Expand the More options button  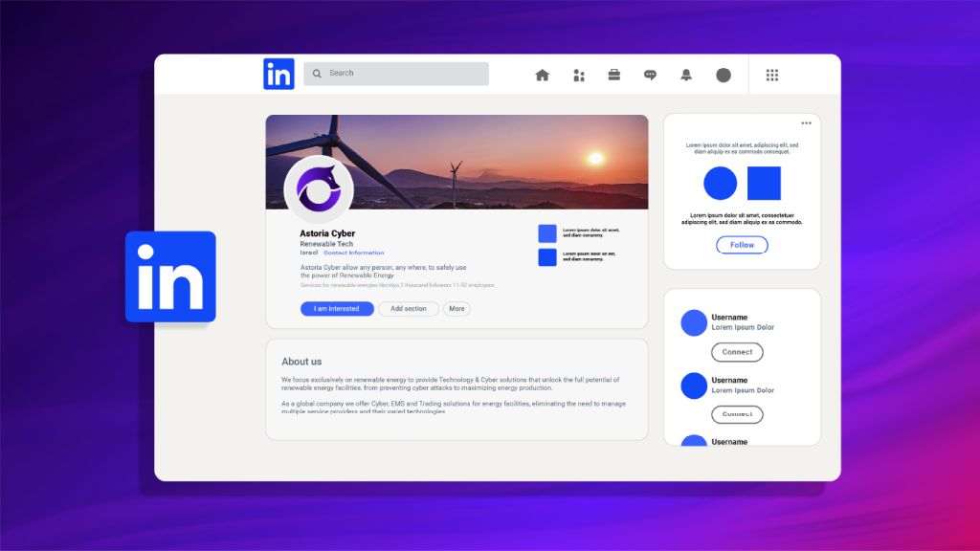(457, 309)
